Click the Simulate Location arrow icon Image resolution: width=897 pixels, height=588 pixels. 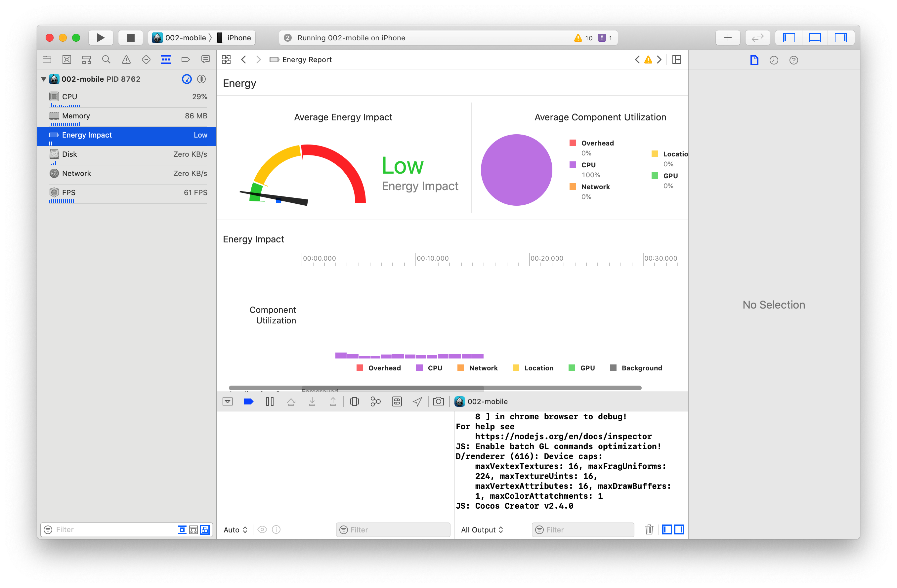coord(417,402)
